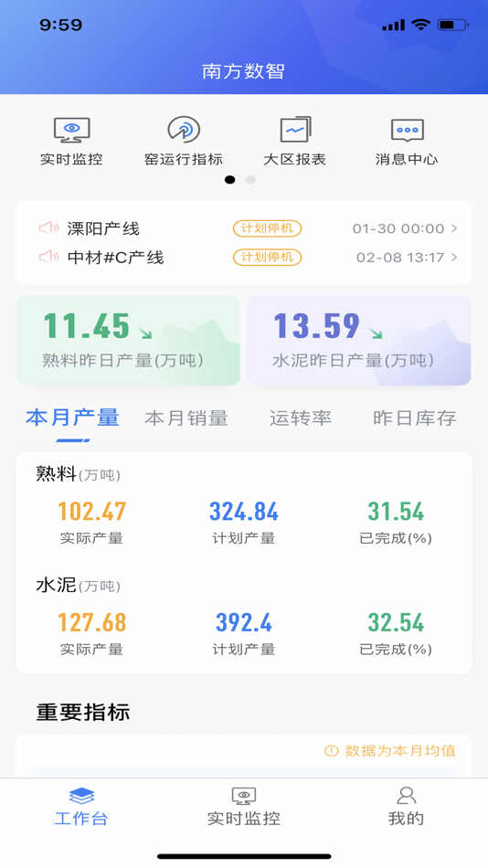Tap the 水泥(万吨) section label
The height and width of the screenshot is (868, 488).
[x=78, y=586]
